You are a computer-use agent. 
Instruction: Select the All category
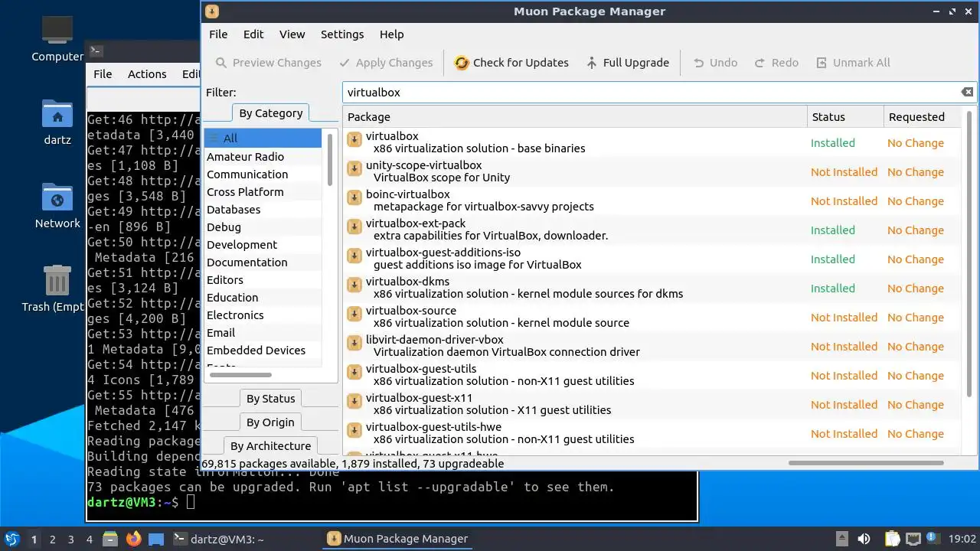[x=263, y=139]
